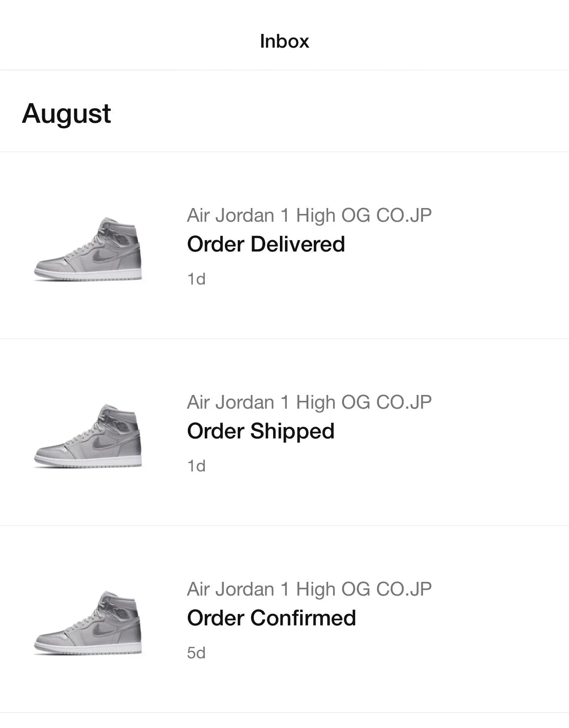
Task: Click Air Jordan 1 title above Order Shipped
Action: coord(309,402)
